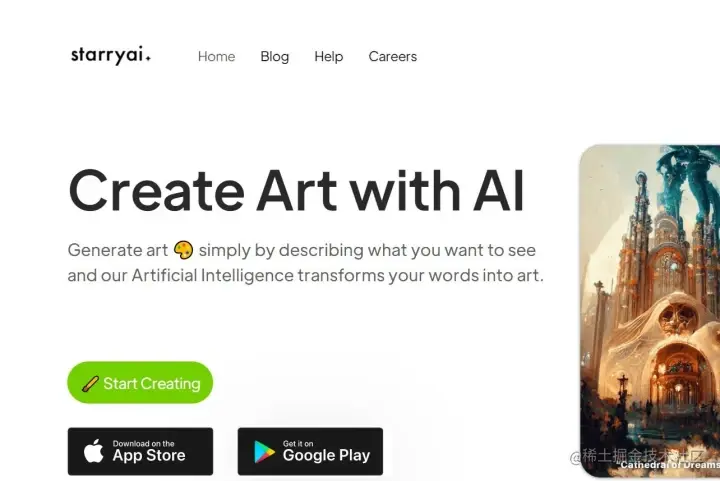Click the Cathedral of Dreams caption

670,465
